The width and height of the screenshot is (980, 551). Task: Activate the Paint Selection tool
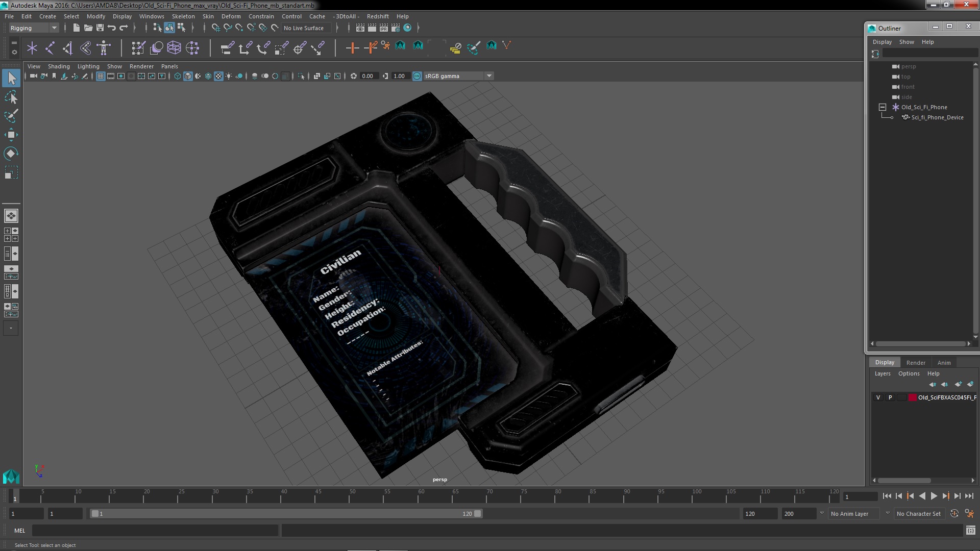(11, 116)
